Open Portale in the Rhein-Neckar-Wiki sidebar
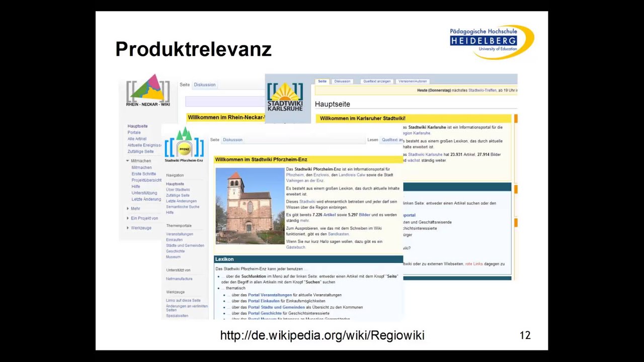The height and width of the screenshot is (362, 644). point(134,133)
